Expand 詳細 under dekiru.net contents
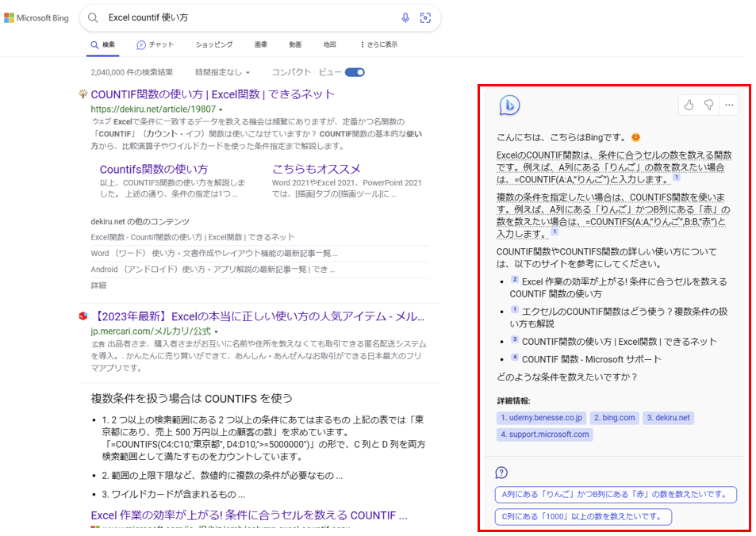The height and width of the screenshot is (536, 756). click(98, 285)
